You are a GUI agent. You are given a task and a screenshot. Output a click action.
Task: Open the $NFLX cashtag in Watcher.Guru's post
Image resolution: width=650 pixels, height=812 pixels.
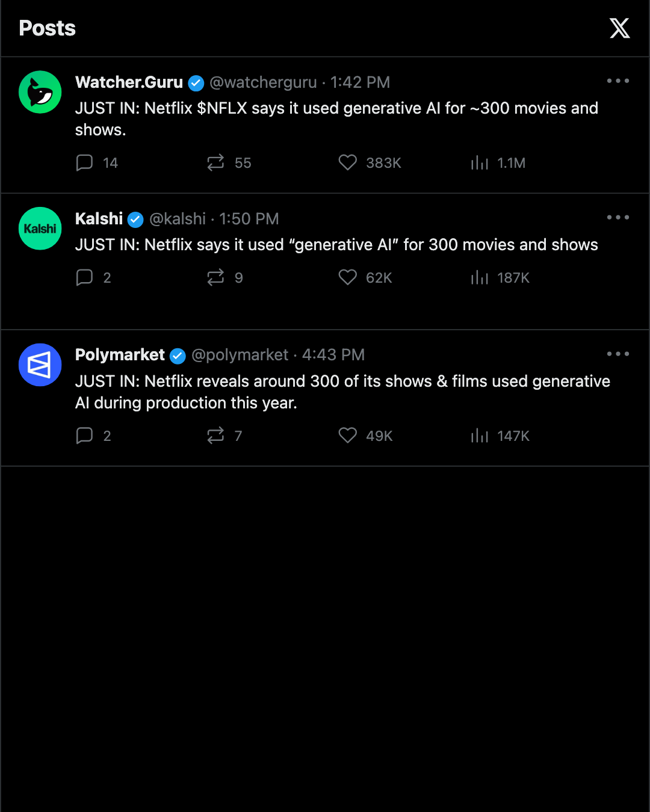pos(222,108)
